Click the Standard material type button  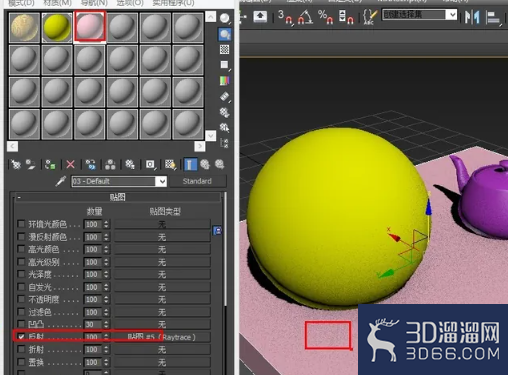[x=197, y=181]
